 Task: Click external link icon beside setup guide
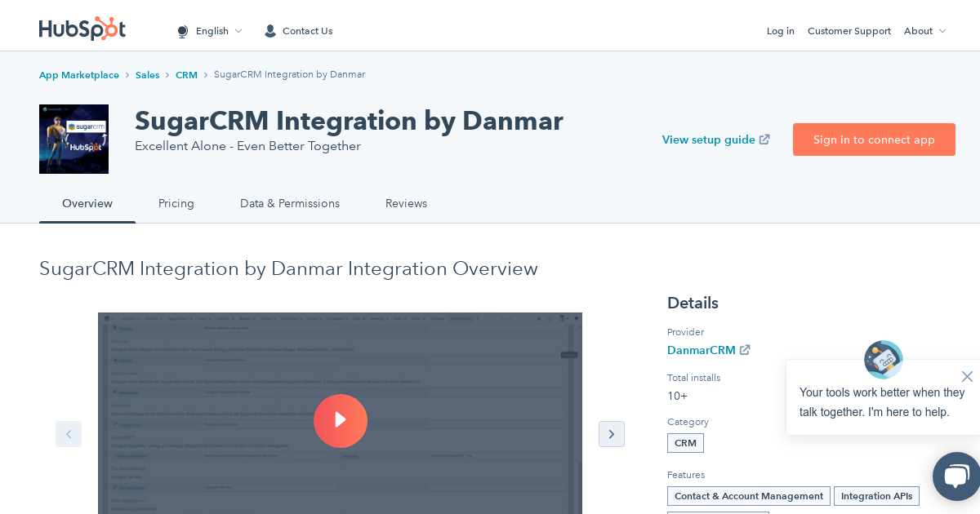[764, 140]
